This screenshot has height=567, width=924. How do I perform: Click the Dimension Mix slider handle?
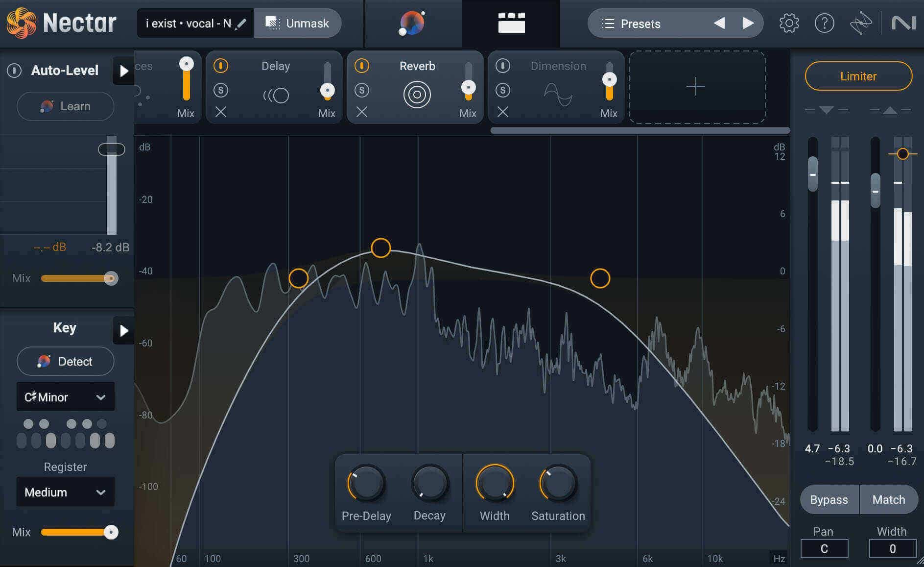[610, 79]
